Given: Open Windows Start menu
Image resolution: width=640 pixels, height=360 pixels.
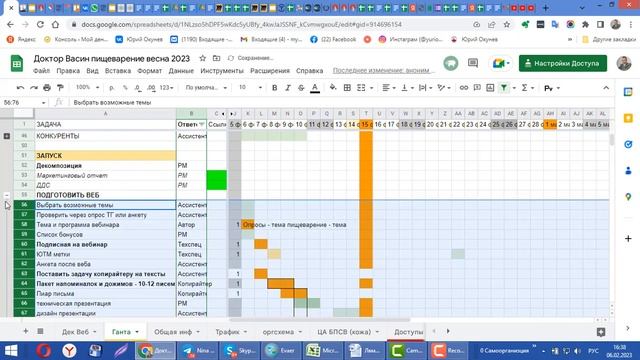Looking at the screenshot, I should (x=11, y=351).
